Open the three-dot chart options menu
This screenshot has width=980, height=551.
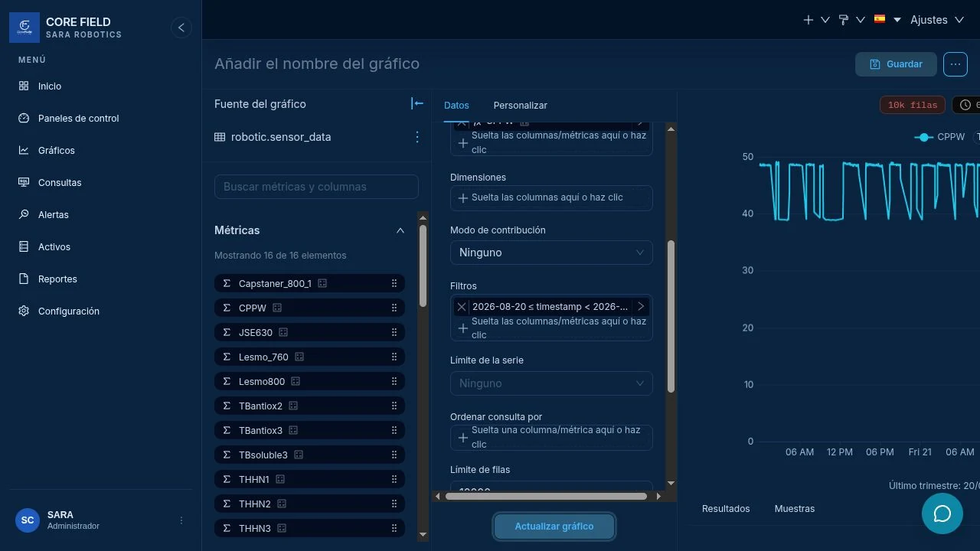coord(955,64)
